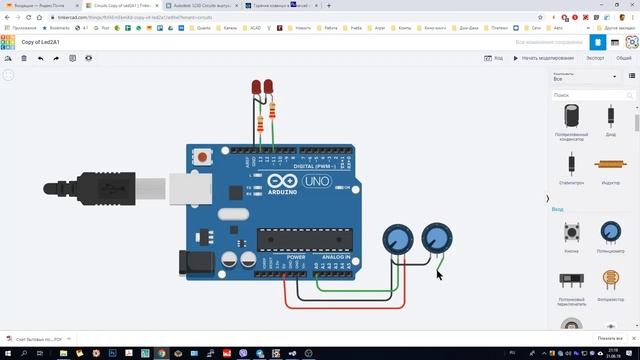Screen dimensions: 640x360
Task: Switch components panel to list view icon
Action: pyautogui.click(x=632, y=76)
